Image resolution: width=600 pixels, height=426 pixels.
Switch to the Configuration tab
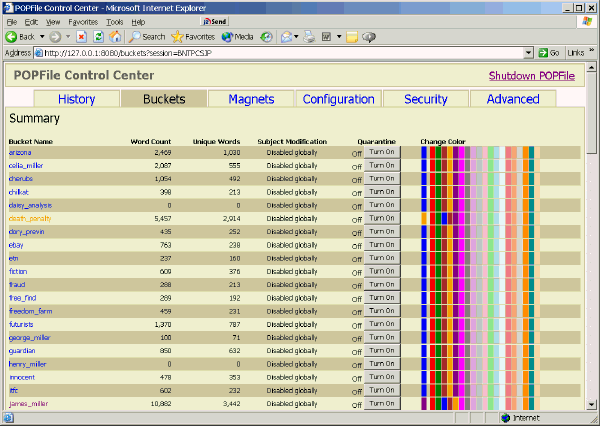(x=338, y=99)
